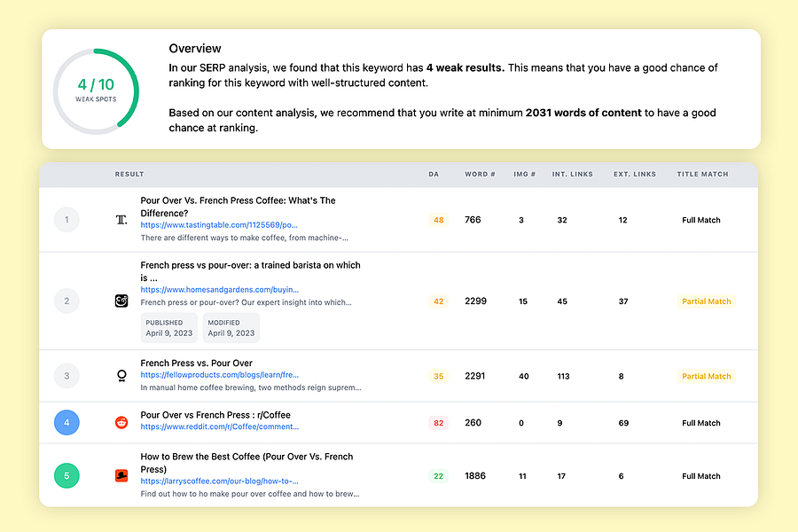Click the Tasting Table favicon icon

click(121, 220)
